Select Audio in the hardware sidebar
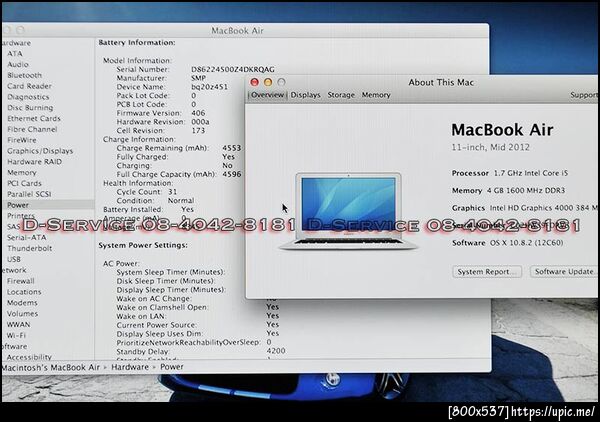600x422 pixels. 18,64
